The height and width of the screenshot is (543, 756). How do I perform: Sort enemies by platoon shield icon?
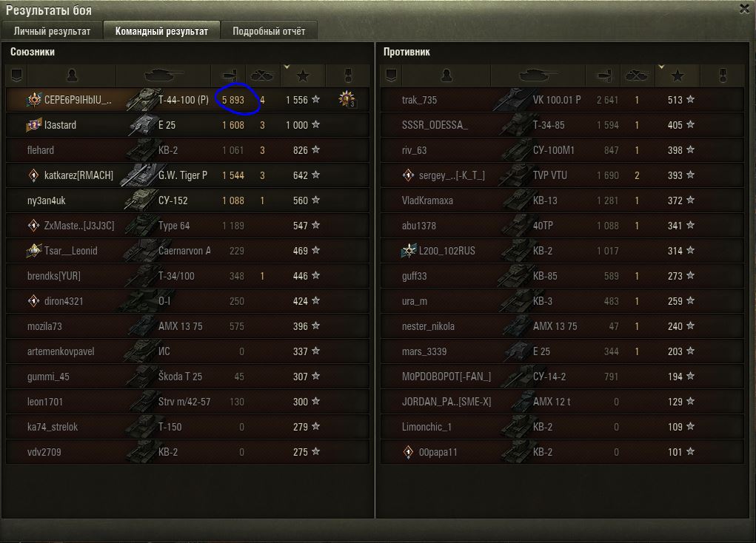click(391, 75)
